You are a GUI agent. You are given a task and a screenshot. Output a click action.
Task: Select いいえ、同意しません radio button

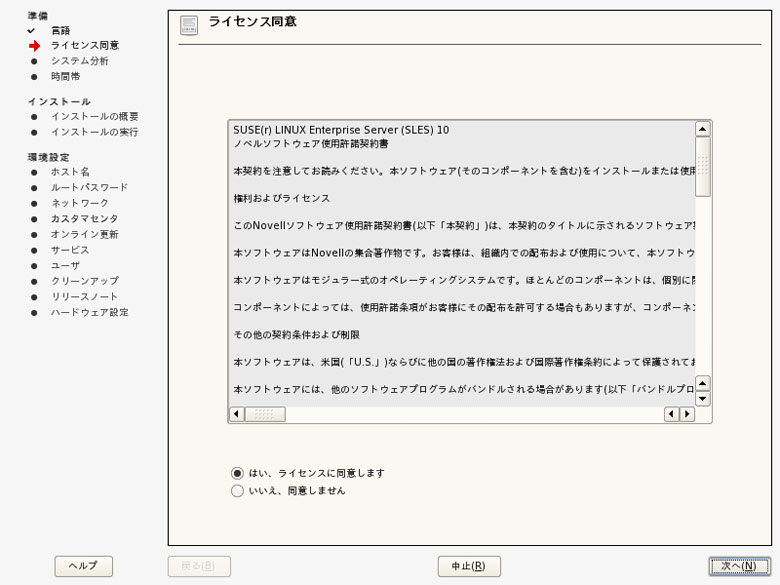237,491
